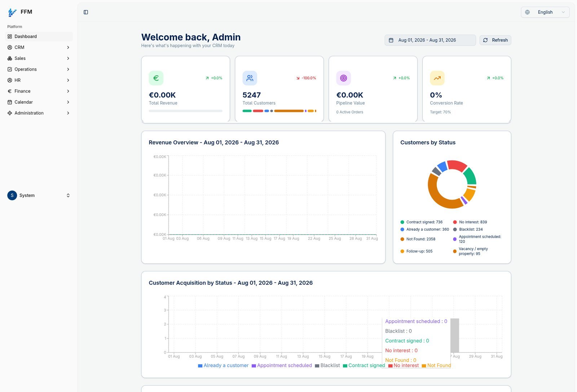This screenshot has width=577, height=392.
Task: Click the green Contract signed donut segment
Action: point(471,177)
